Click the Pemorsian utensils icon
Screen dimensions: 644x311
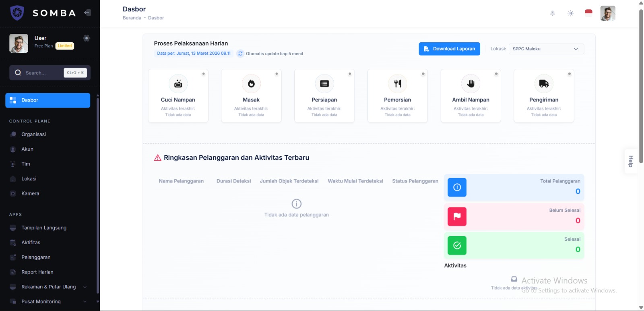(398, 84)
